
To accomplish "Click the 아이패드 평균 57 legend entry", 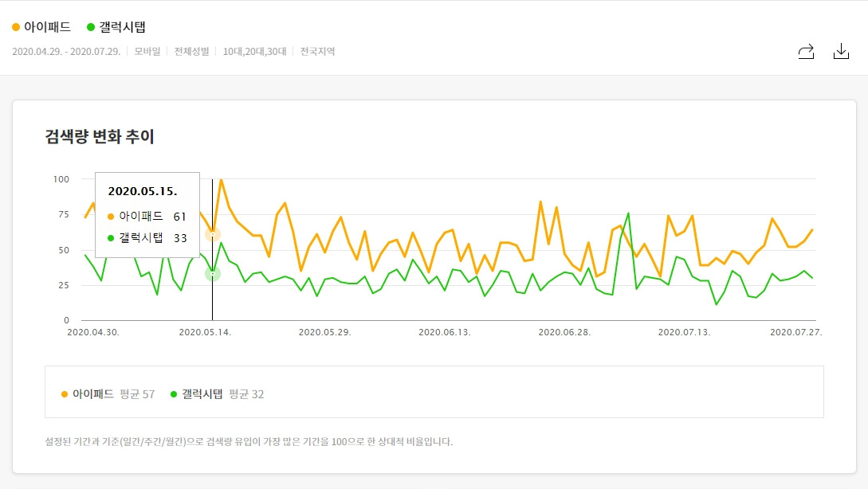I will (x=108, y=394).
